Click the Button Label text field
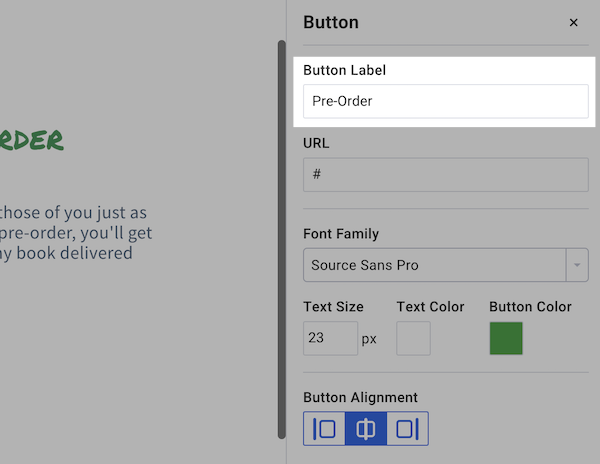The height and width of the screenshot is (464, 600). (x=445, y=101)
